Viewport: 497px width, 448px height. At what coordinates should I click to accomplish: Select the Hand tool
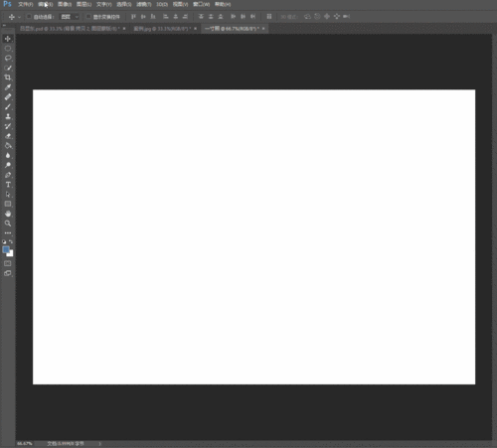(8, 214)
